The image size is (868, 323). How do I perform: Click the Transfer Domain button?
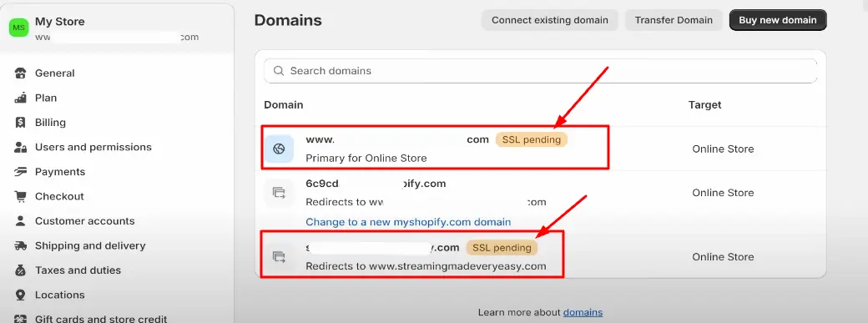(x=674, y=20)
